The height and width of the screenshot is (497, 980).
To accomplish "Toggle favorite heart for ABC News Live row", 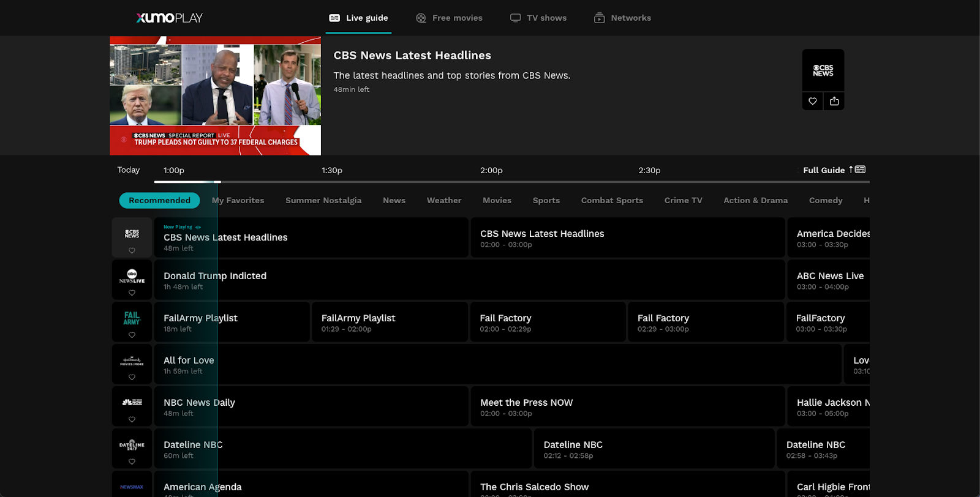I will pyautogui.click(x=132, y=293).
